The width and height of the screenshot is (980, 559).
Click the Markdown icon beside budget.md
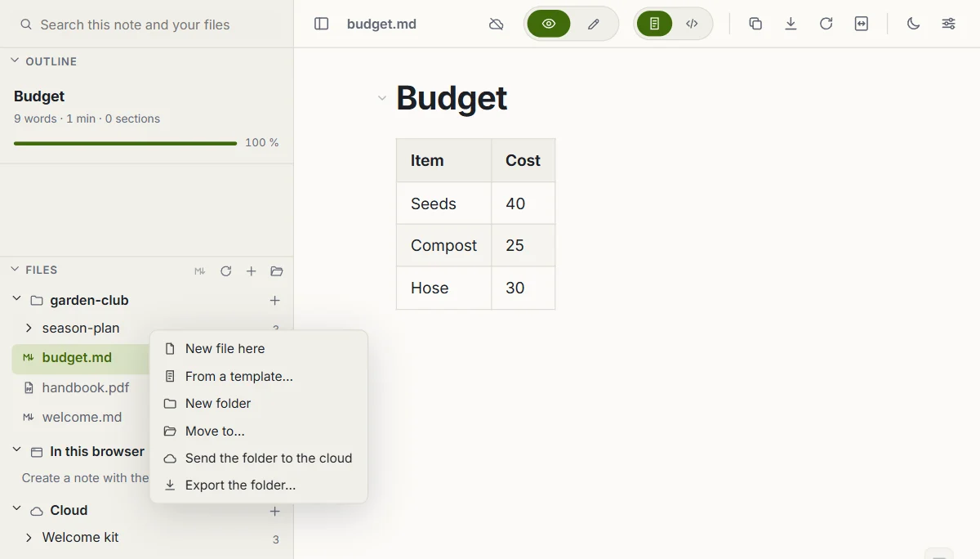[29, 357]
